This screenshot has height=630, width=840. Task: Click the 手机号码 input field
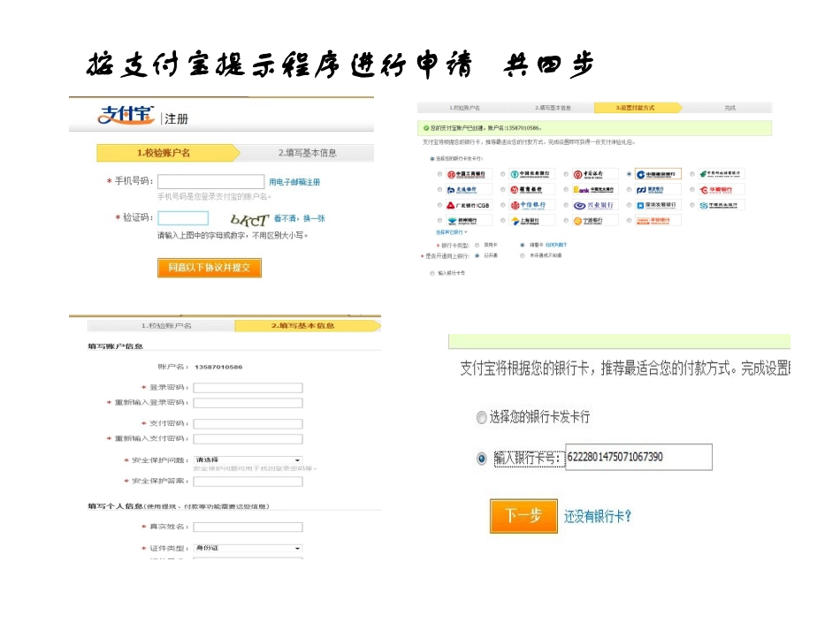pos(210,181)
